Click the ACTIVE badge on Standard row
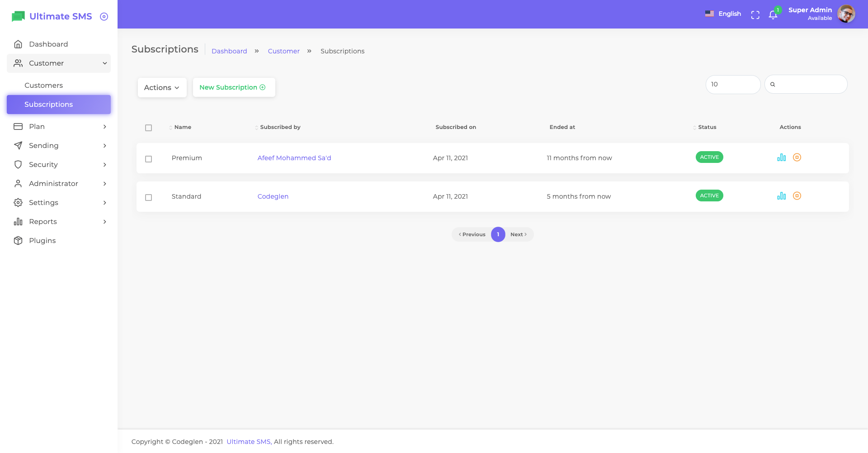 [x=709, y=196]
